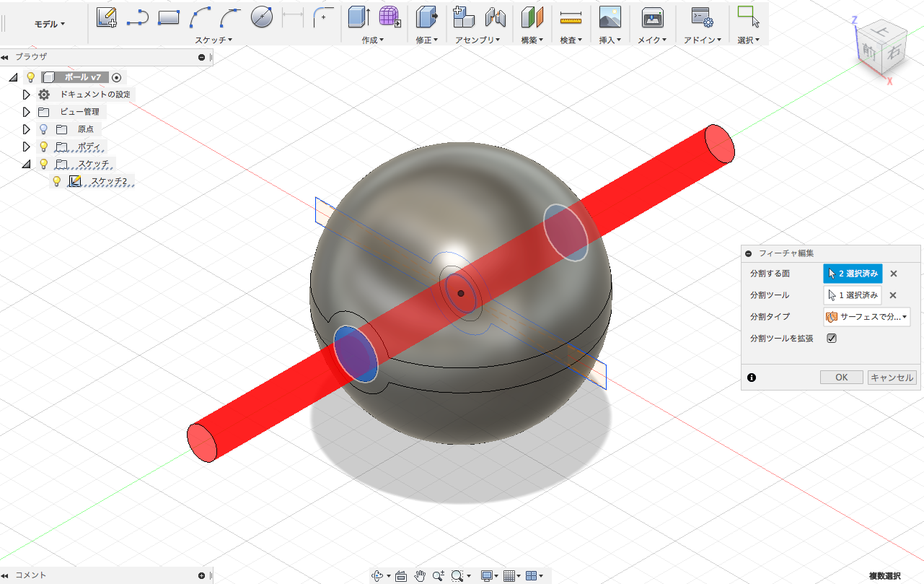This screenshot has height=584, width=924.
Task: Click the キャンセル button
Action: [892, 378]
